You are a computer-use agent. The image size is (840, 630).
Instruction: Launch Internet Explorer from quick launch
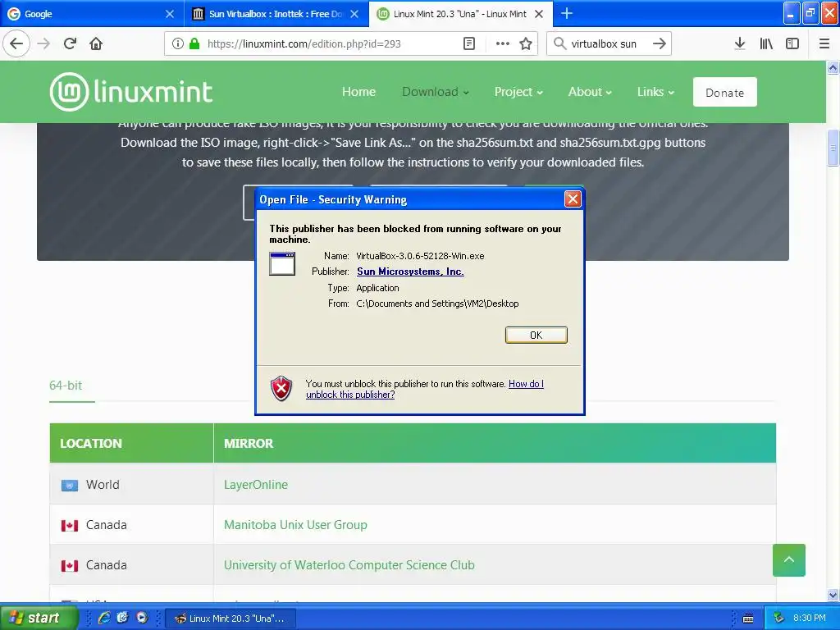(104, 618)
